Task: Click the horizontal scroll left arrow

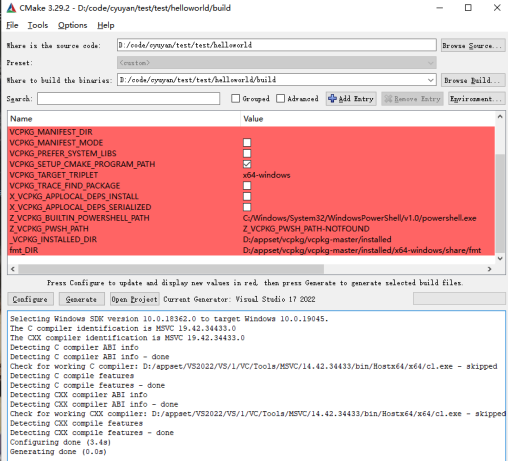Action: tap(13, 269)
